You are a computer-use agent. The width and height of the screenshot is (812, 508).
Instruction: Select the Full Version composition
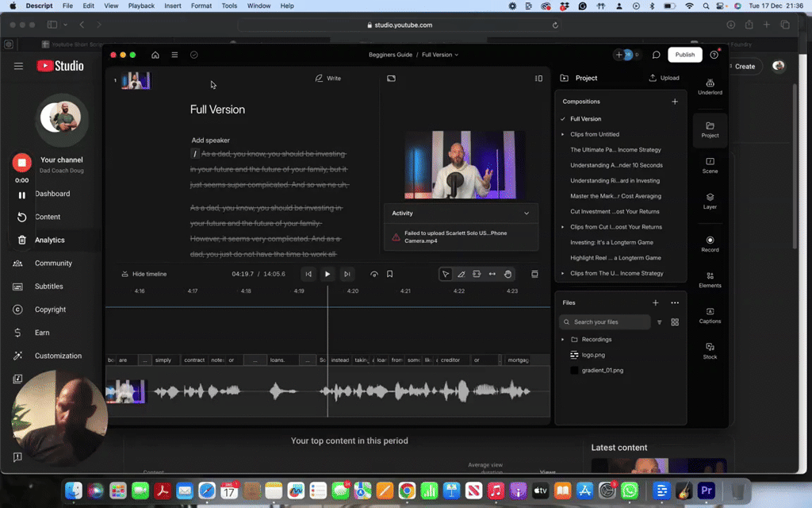click(x=586, y=119)
